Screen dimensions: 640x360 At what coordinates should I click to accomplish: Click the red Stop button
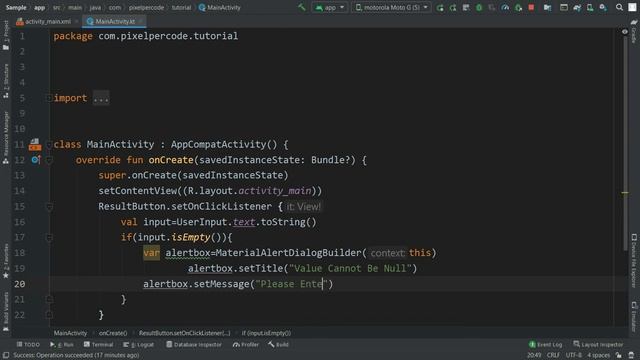click(531, 7)
